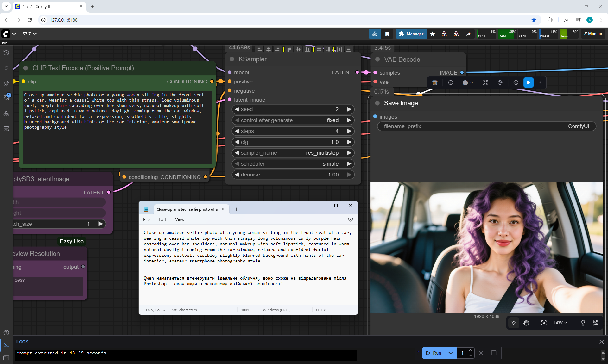Image resolution: width=608 pixels, height=364 pixels.
Task: Open the 143% zoom dropdown
Action: 560,323
